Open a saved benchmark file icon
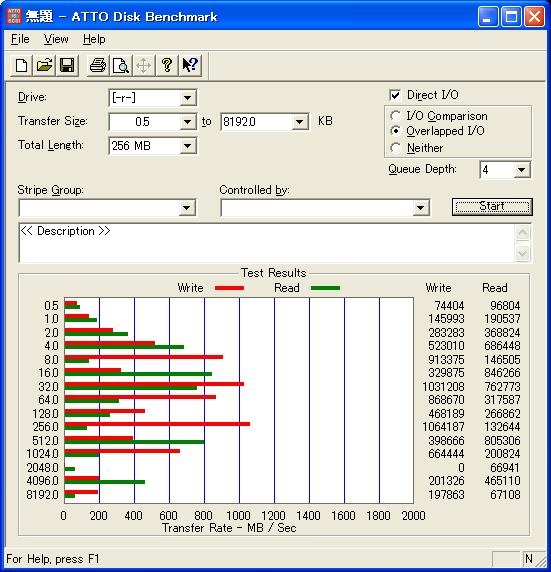The height and width of the screenshot is (572, 551). pos(44,66)
